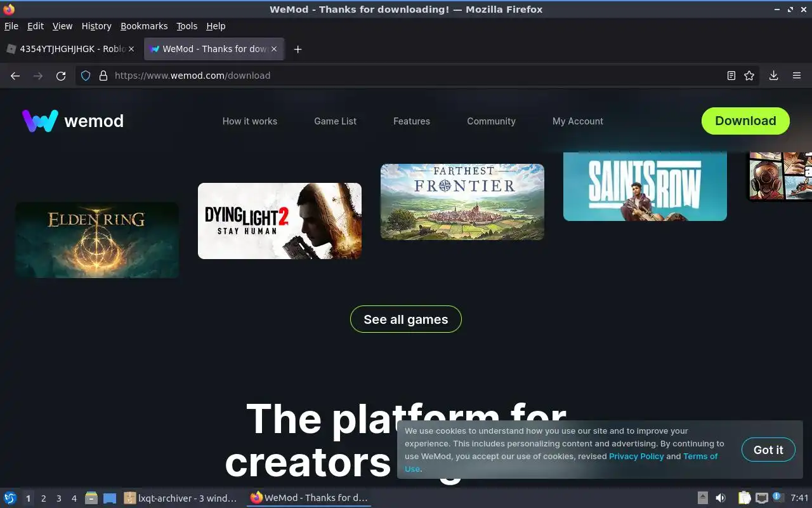812x508 pixels.
Task: Click the Firefox logo in the title bar
Action: [9, 9]
